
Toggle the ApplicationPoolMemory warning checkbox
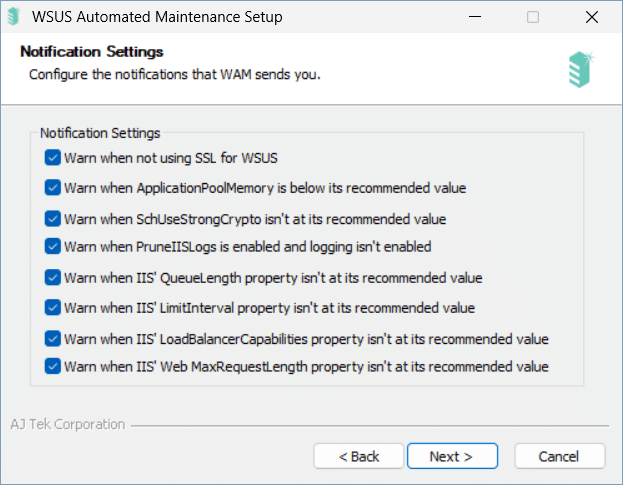point(52,187)
